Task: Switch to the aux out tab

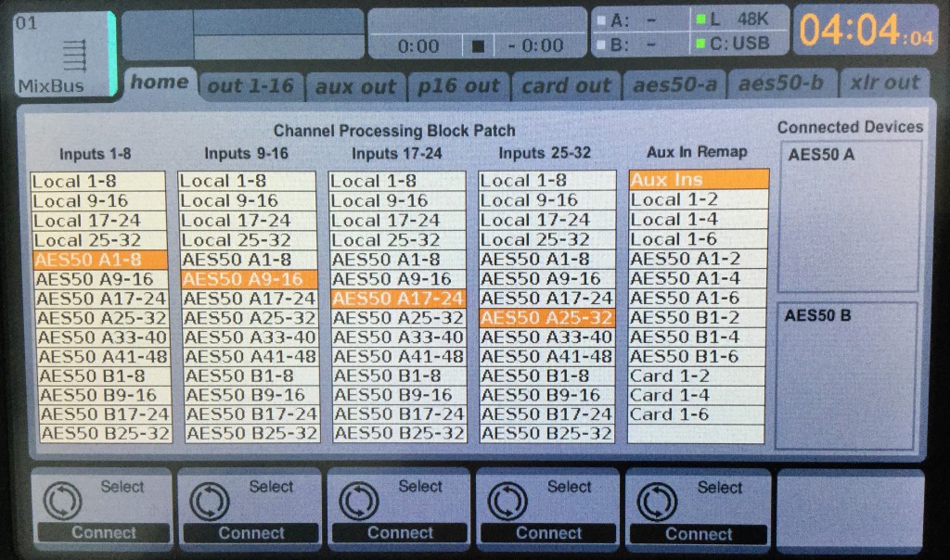Action: point(355,86)
